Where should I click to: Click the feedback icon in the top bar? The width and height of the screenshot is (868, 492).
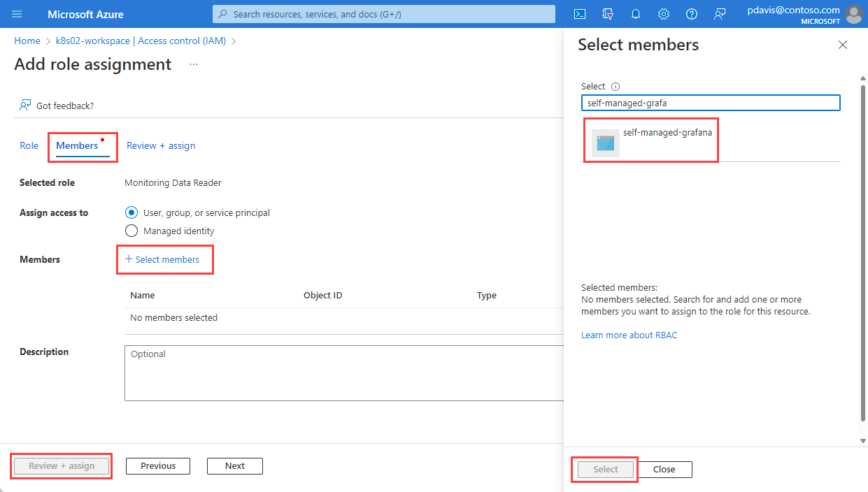coord(720,14)
